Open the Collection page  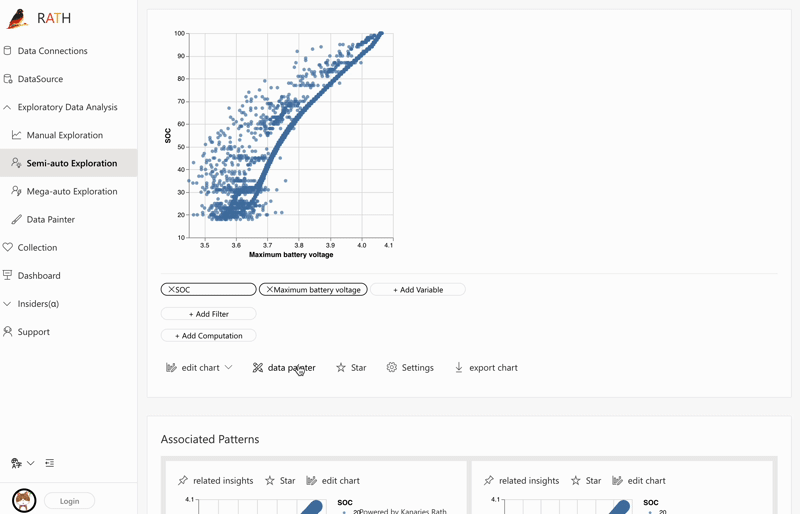pos(37,247)
